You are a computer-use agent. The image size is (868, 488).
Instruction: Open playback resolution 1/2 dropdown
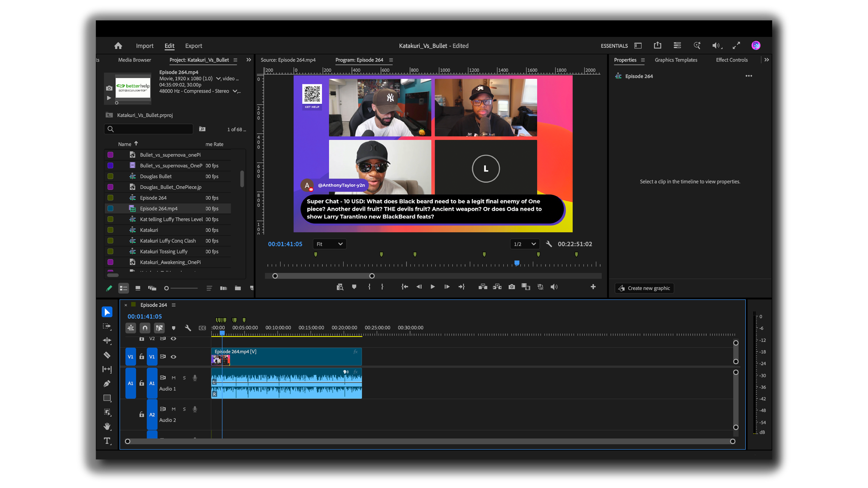click(524, 244)
